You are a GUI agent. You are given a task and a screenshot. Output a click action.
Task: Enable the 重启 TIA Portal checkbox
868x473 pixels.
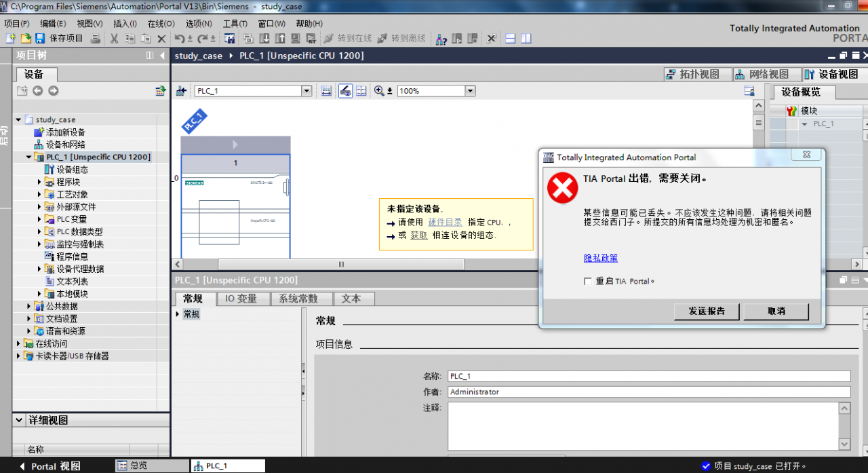(588, 281)
